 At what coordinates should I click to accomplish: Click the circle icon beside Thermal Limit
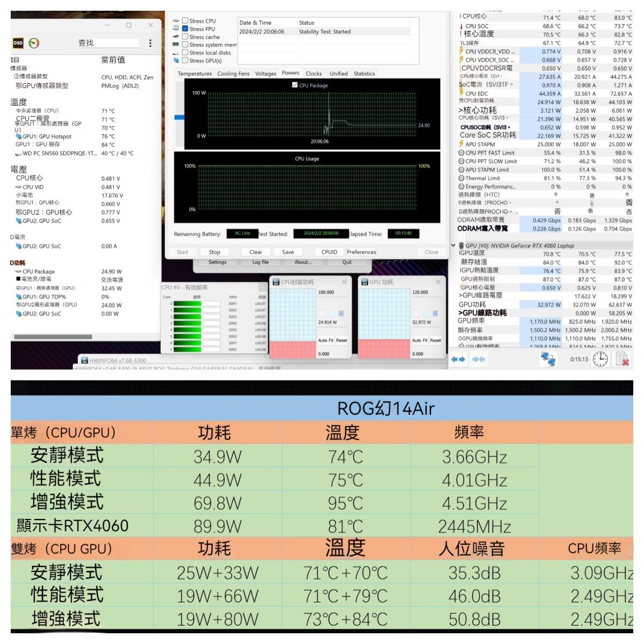tap(462, 178)
